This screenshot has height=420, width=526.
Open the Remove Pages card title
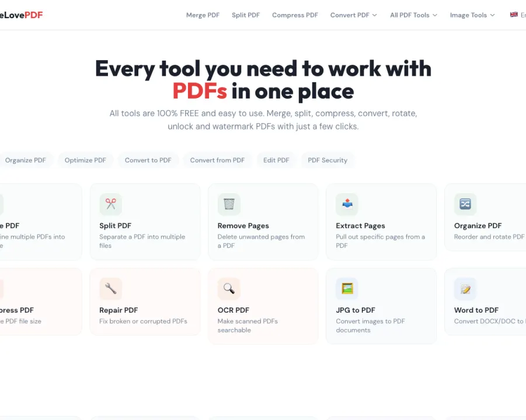[243, 226]
